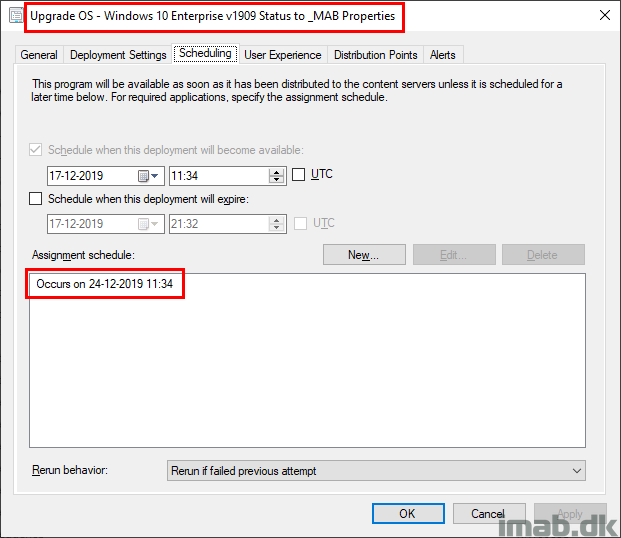Click the Apply button
Screen dimensions: 621x538
(x=570, y=513)
